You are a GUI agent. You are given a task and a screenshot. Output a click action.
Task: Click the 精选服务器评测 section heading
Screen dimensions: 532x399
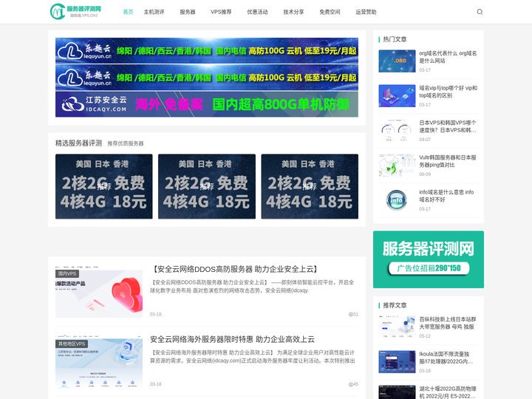tap(79, 143)
